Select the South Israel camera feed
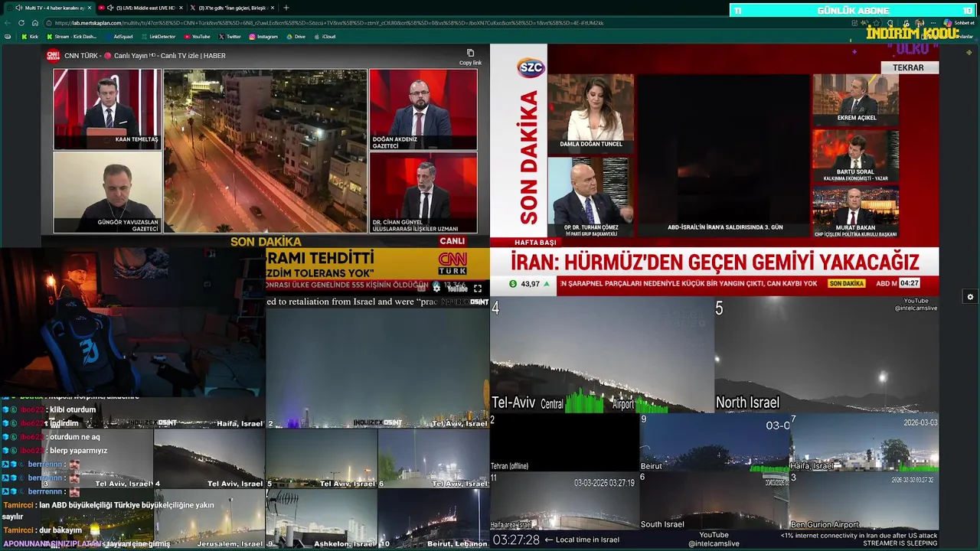 coord(714,500)
